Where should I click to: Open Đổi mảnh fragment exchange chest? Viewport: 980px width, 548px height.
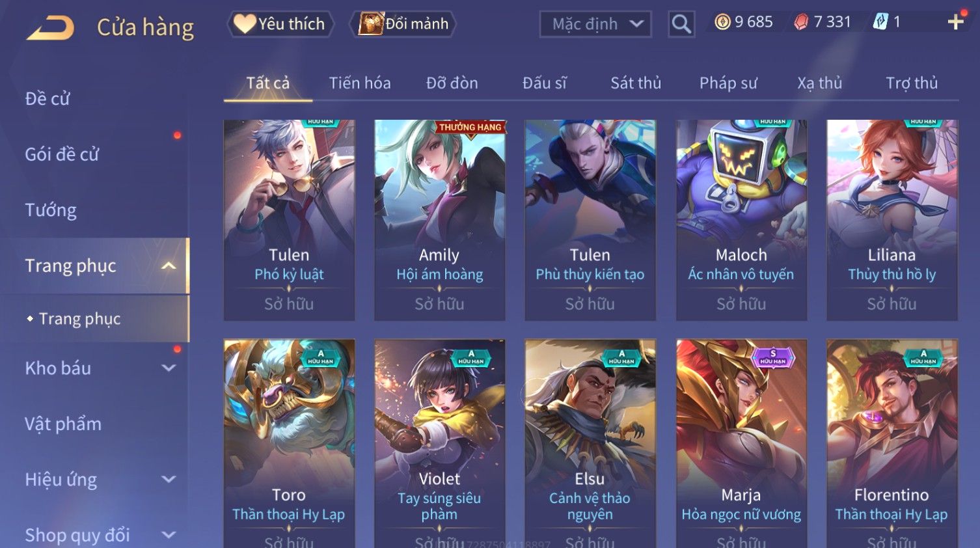[x=403, y=24]
